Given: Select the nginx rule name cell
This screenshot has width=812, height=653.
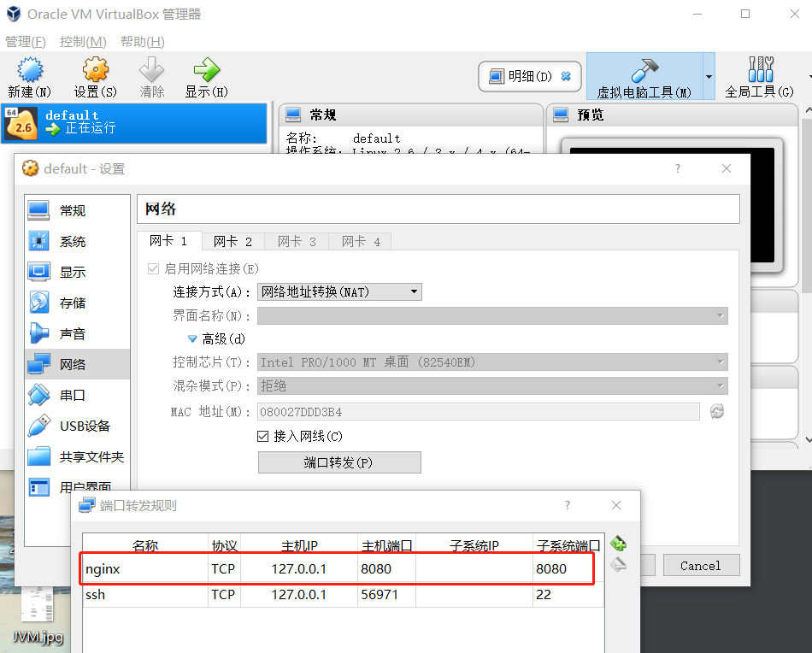Looking at the screenshot, I should (x=145, y=568).
